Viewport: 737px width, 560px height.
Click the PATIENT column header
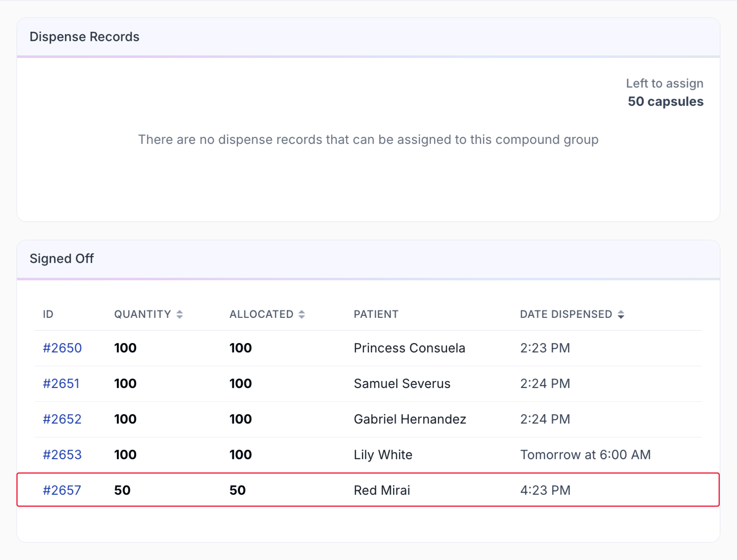[x=376, y=314]
